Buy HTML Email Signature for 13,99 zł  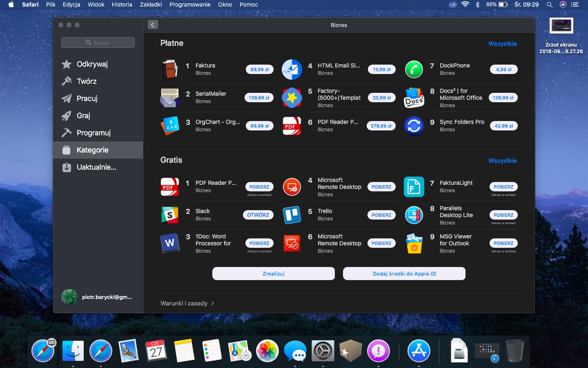(x=382, y=70)
